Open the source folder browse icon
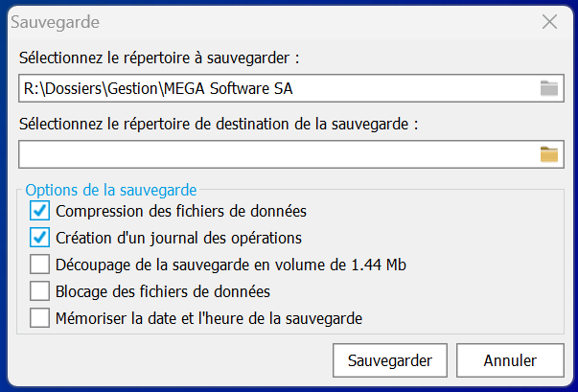 [548, 89]
